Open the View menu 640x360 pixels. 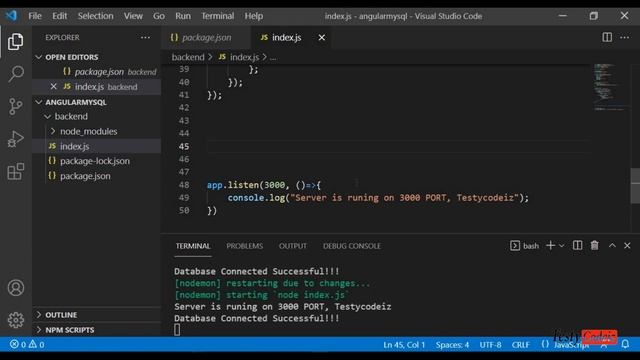133,16
